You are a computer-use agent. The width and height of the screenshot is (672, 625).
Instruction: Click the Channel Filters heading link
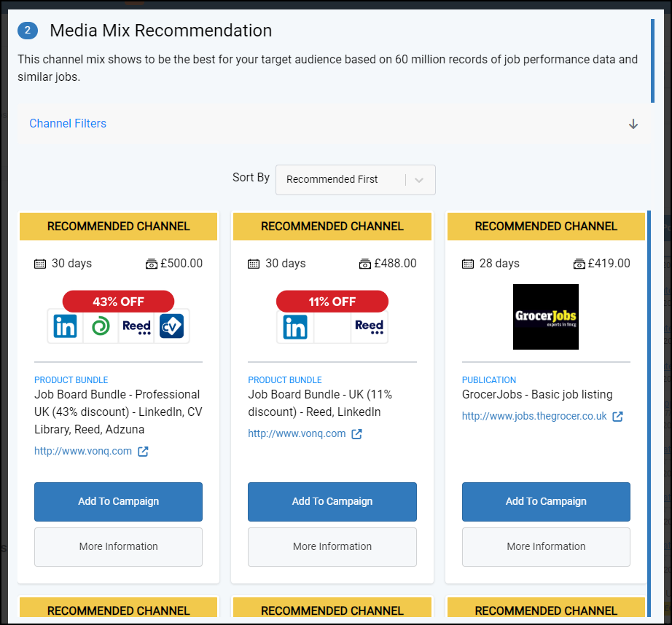(x=68, y=123)
